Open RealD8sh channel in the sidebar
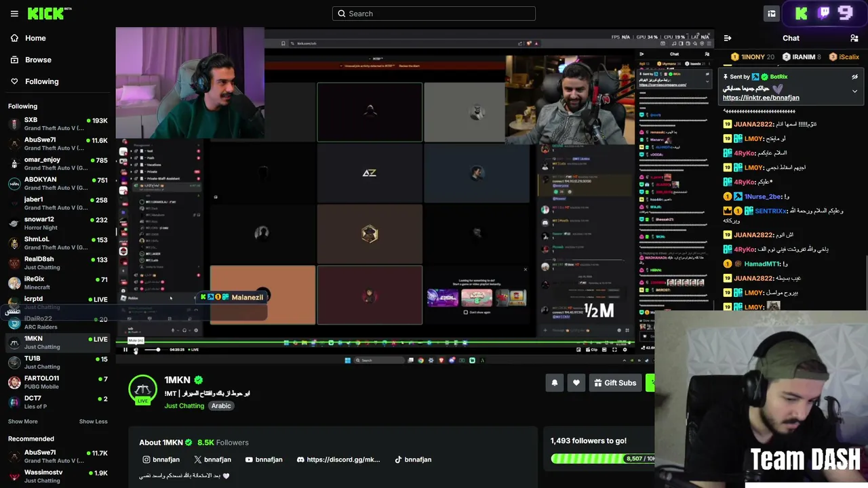The width and height of the screenshot is (868, 488). [x=58, y=263]
